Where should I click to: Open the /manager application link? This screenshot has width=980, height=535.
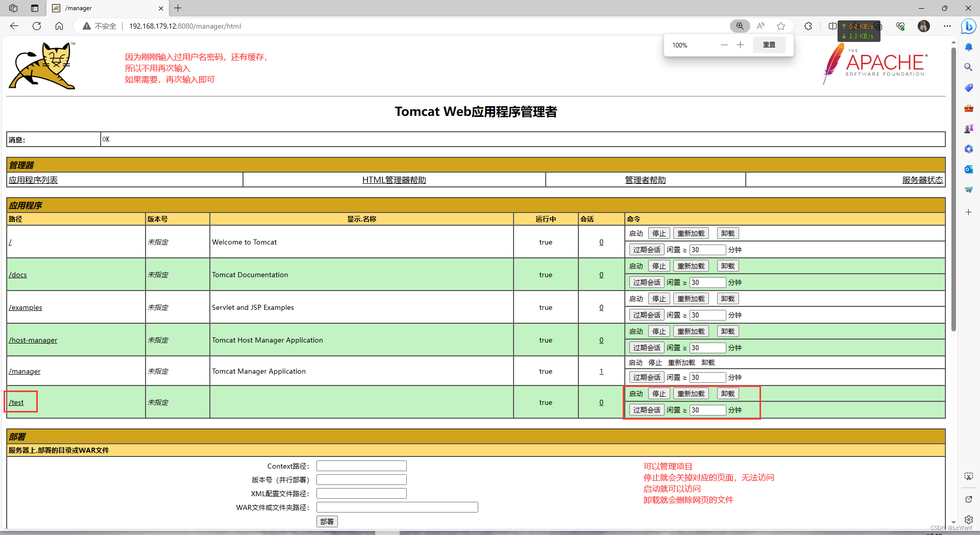tap(24, 371)
